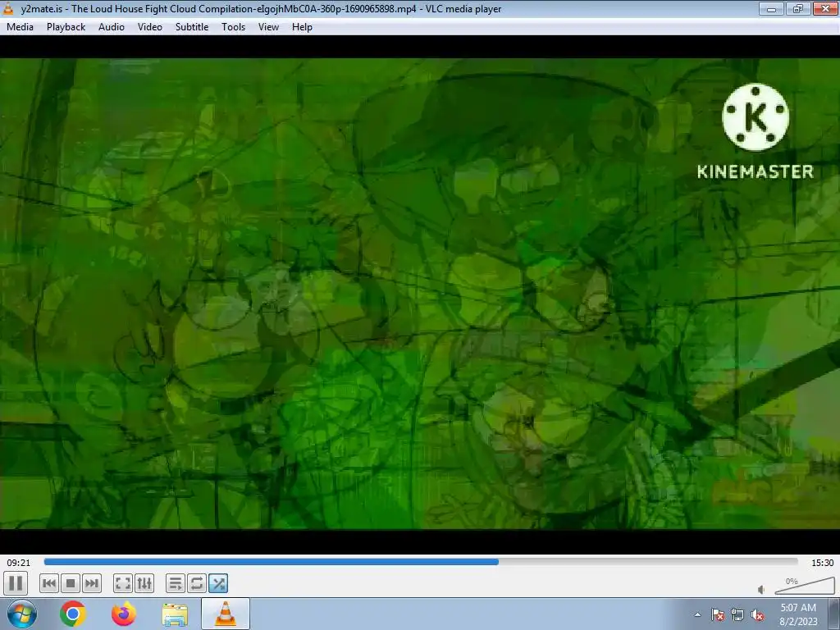Select VLC taskbar button
Screen dimensions: 840x630
(x=226, y=614)
